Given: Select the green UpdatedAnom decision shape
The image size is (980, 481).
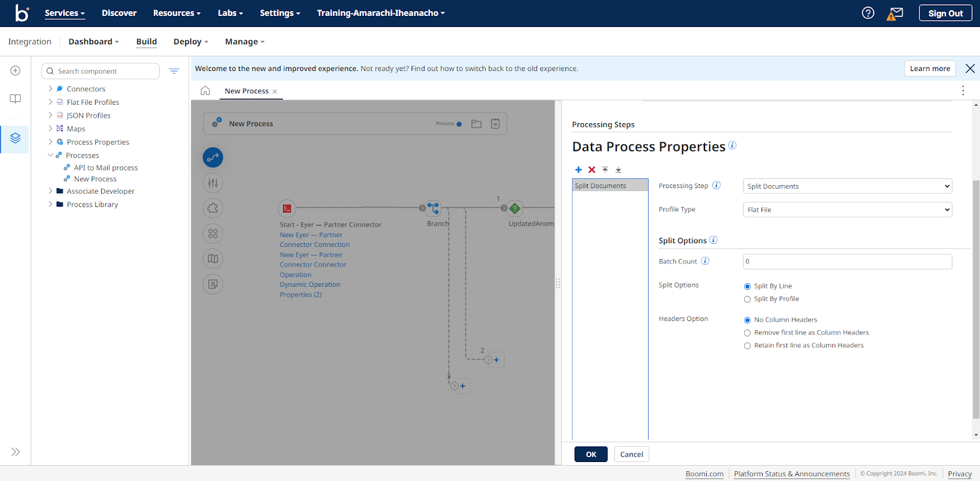Looking at the screenshot, I should pyautogui.click(x=515, y=208).
